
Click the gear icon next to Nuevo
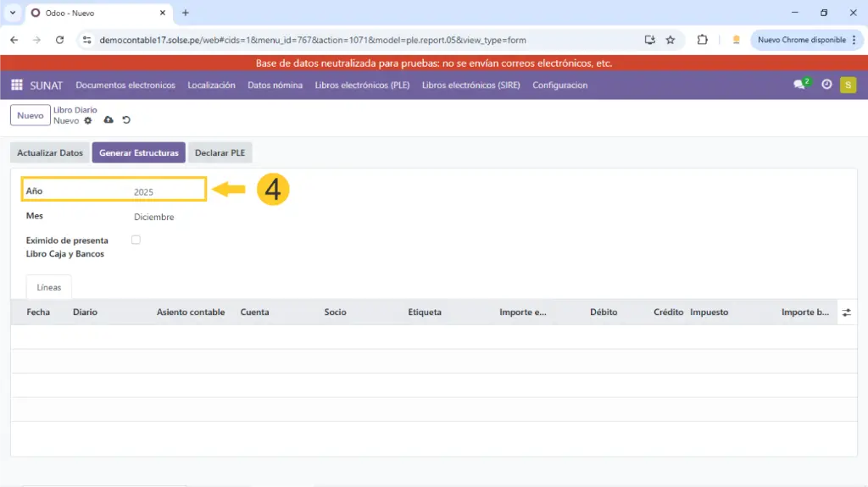(87, 121)
